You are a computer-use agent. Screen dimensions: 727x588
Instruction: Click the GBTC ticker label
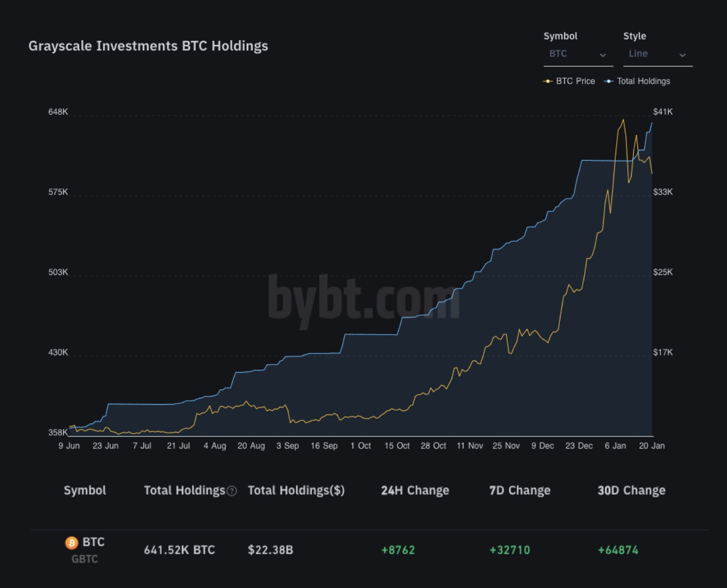[x=85, y=559]
